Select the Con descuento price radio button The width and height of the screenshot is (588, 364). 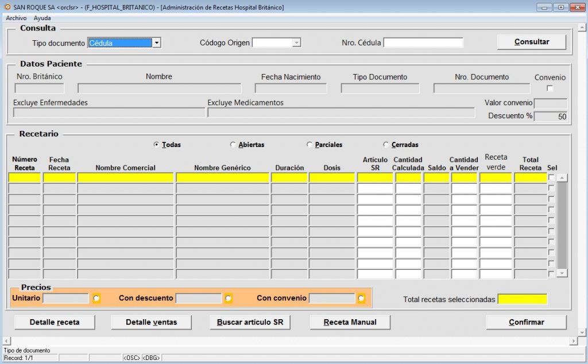[229, 299]
